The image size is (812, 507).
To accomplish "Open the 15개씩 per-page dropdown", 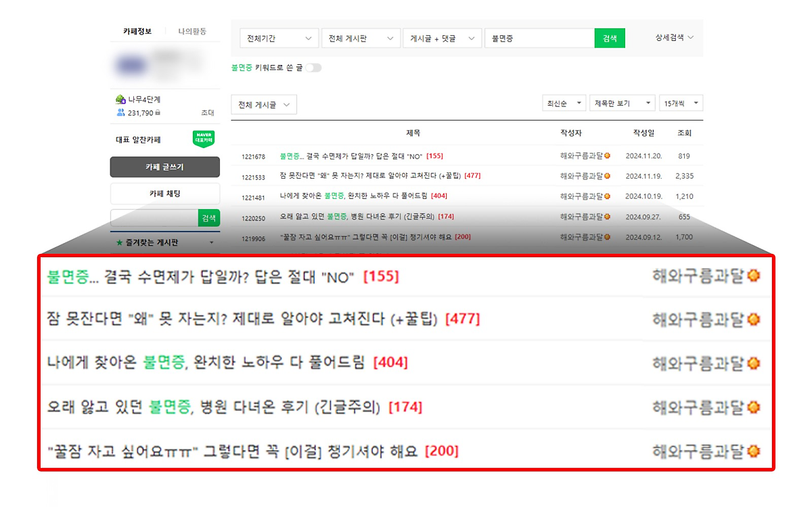I will 681,104.
